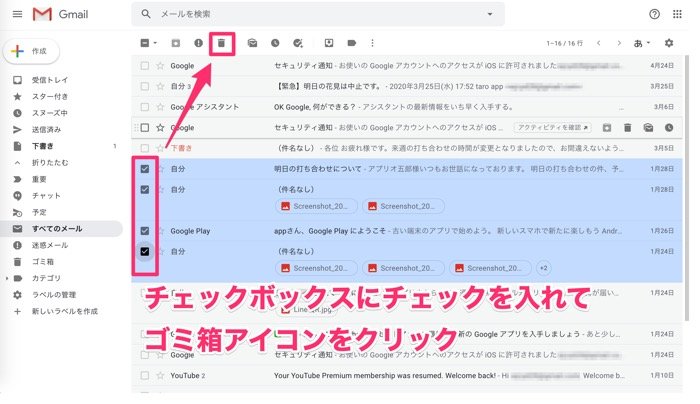The image size is (700, 404).
Task: Open 受信トレイ inbox
Action: tap(50, 80)
